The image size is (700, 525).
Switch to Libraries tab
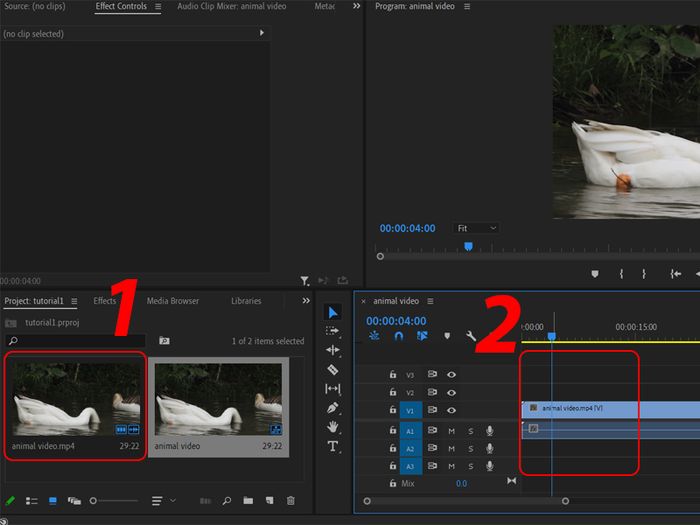[x=246, y=301]
